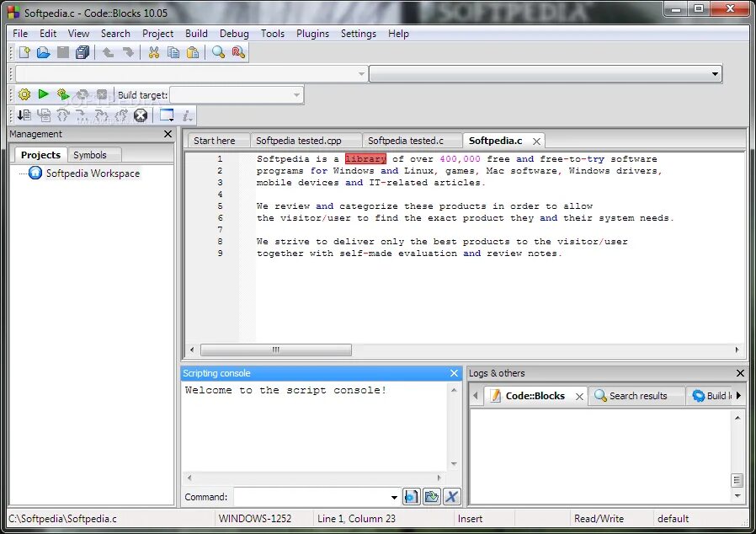Open the Tools menu
This screenshot has width=756, height=534.
273,34
